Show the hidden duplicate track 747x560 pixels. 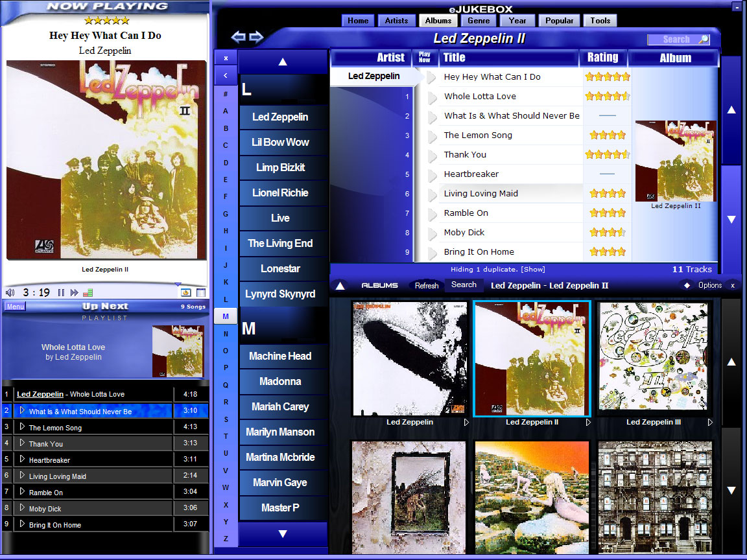coord(533,270)
